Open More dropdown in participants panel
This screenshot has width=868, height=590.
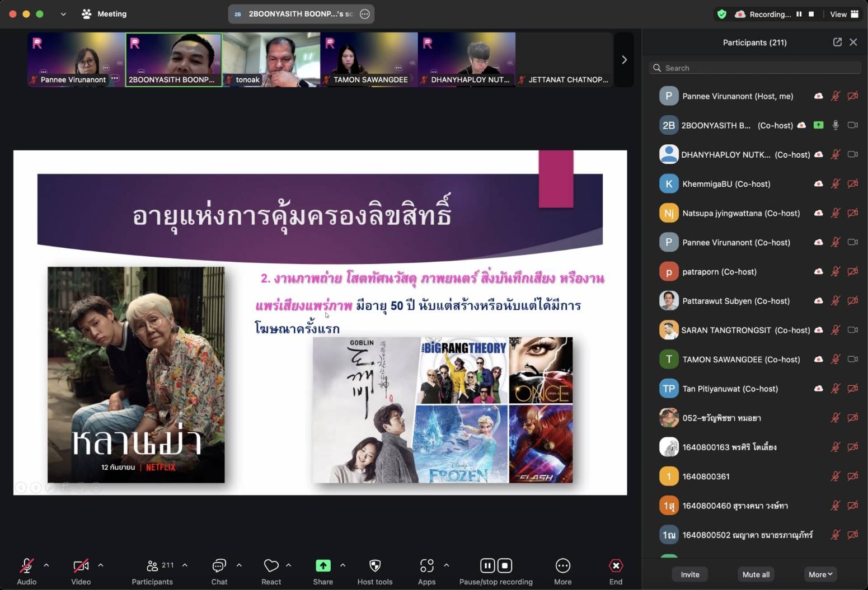point(820,574)
